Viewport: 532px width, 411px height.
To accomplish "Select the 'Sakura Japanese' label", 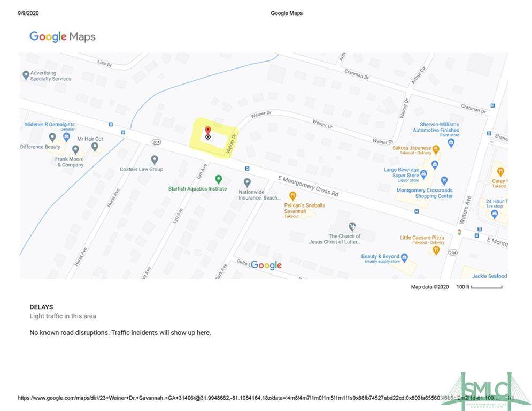I will 412,148.
